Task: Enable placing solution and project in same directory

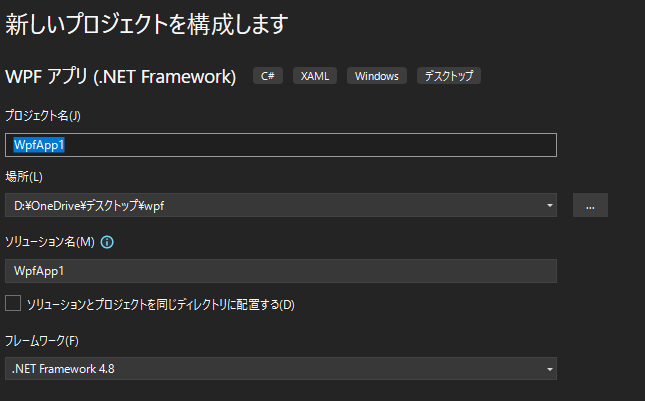Action: point(13,304)
